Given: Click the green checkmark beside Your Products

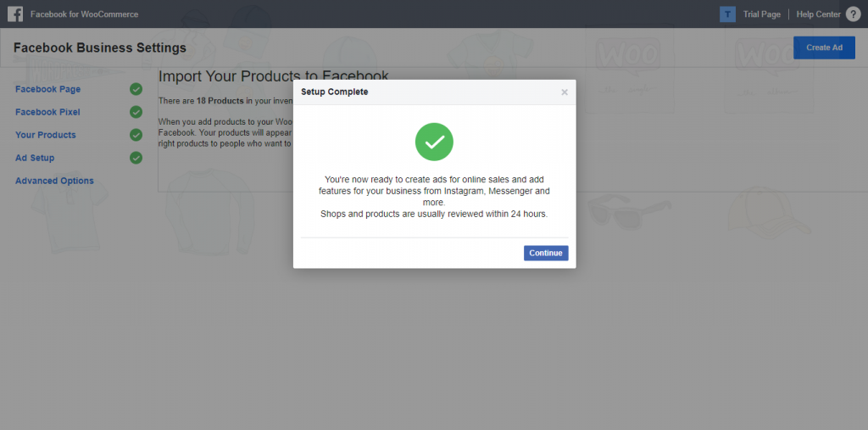Looking at the screenshot, I should tap(136, 135).
